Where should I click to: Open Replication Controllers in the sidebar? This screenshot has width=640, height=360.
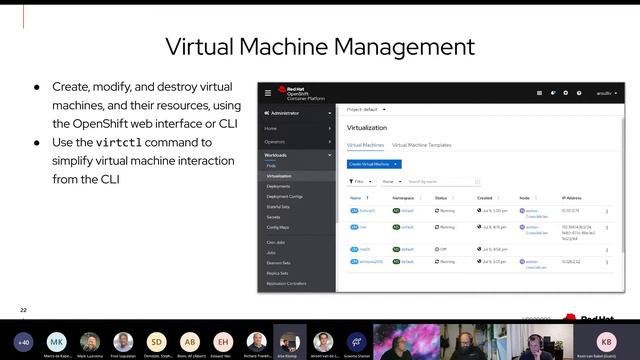point(286,283)
